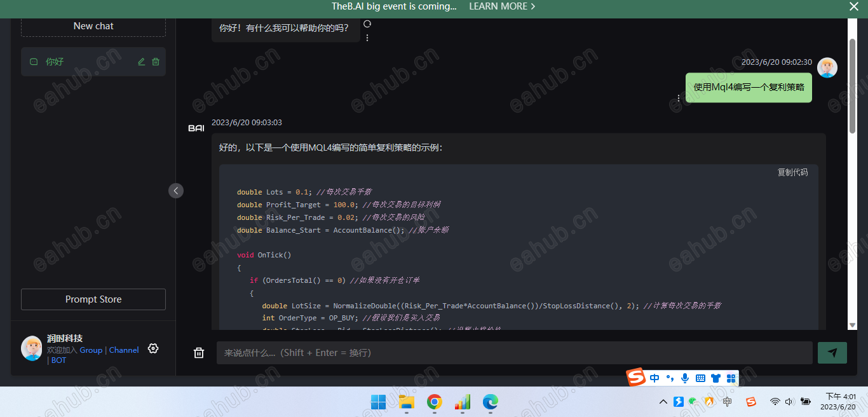Screen dimensions: 868x417
Task: Open File Explorer from taskbar
Action: pos(406,402)
